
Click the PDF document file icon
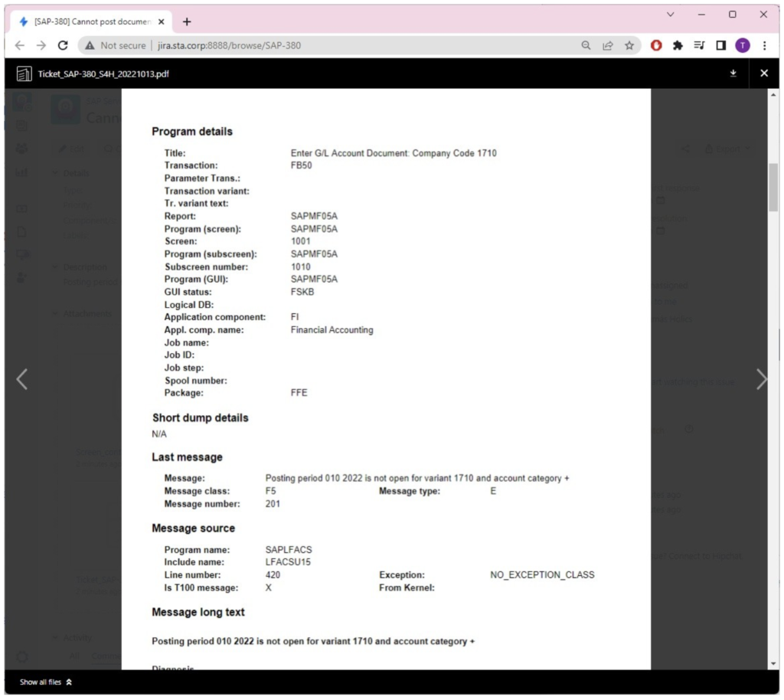point(24,74)
